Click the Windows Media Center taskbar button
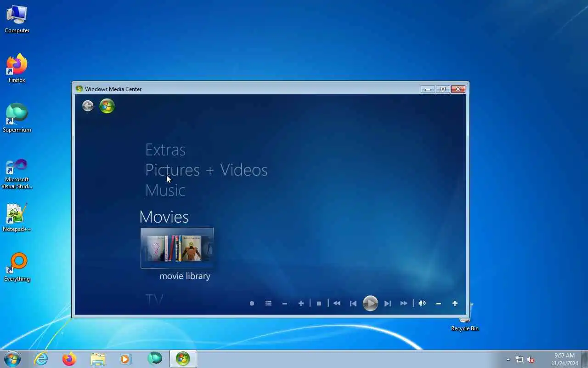Image resolution: width=588 pixels, height=368 pixels. tap(183, 359)
